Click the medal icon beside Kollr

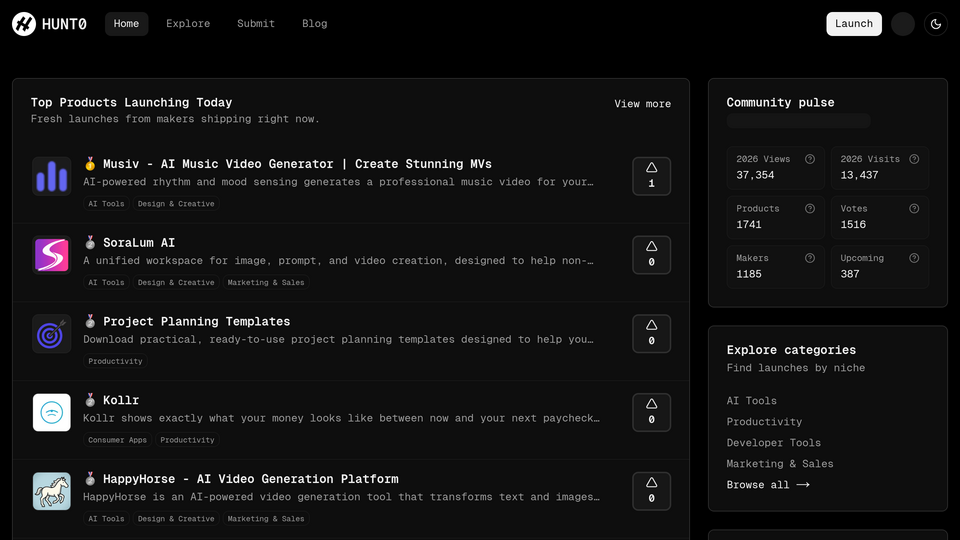[90, 400]
